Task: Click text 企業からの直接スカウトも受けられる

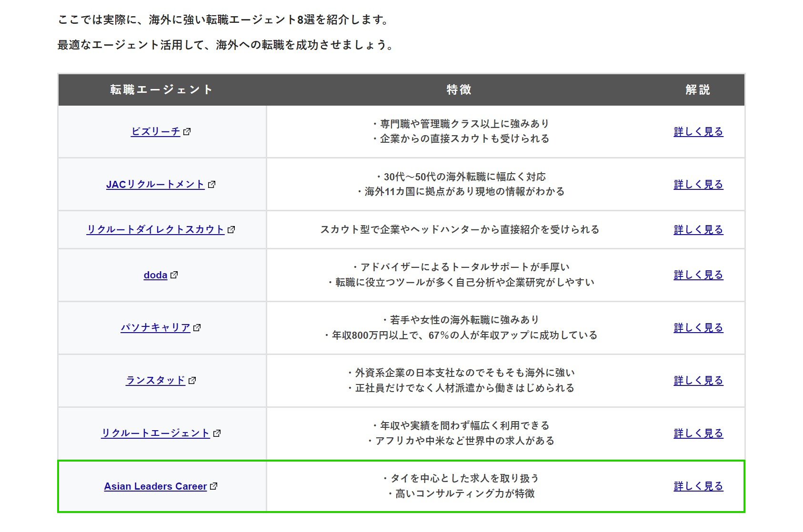Action: tap(464, 138)
